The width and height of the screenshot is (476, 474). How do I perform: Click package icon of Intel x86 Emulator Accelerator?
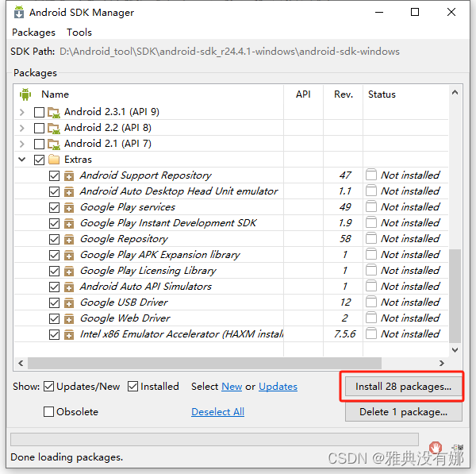click(69, 334)
